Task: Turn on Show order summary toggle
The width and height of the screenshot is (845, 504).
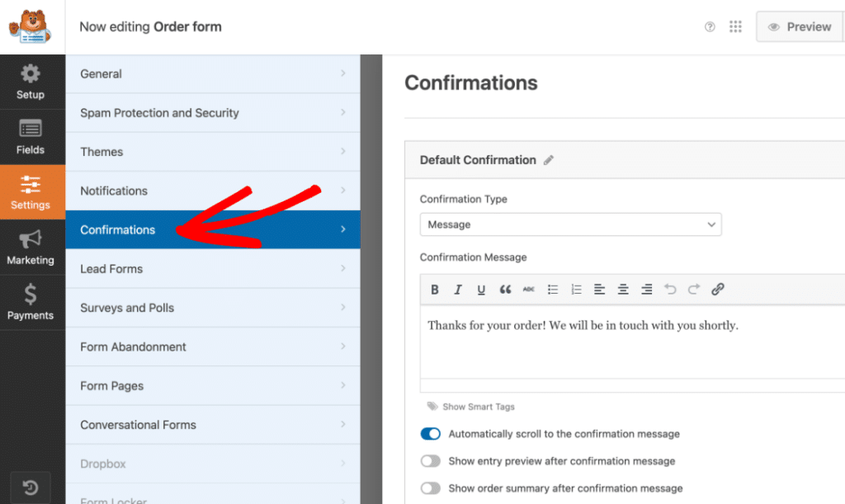Action: click(x=431, y=488)
